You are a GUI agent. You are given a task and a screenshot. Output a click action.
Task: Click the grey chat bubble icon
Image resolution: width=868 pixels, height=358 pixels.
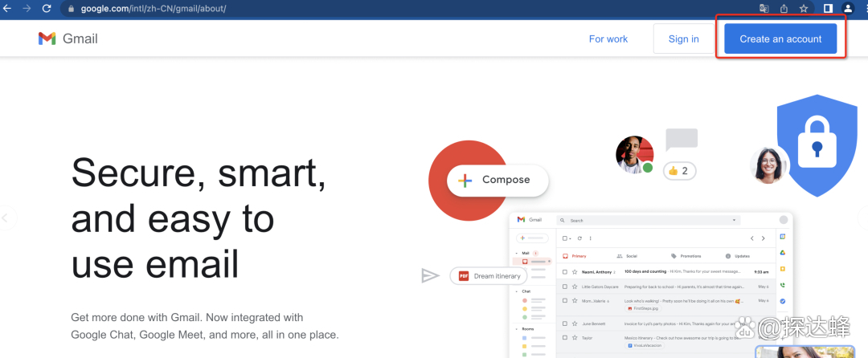(x=682, y=140)
